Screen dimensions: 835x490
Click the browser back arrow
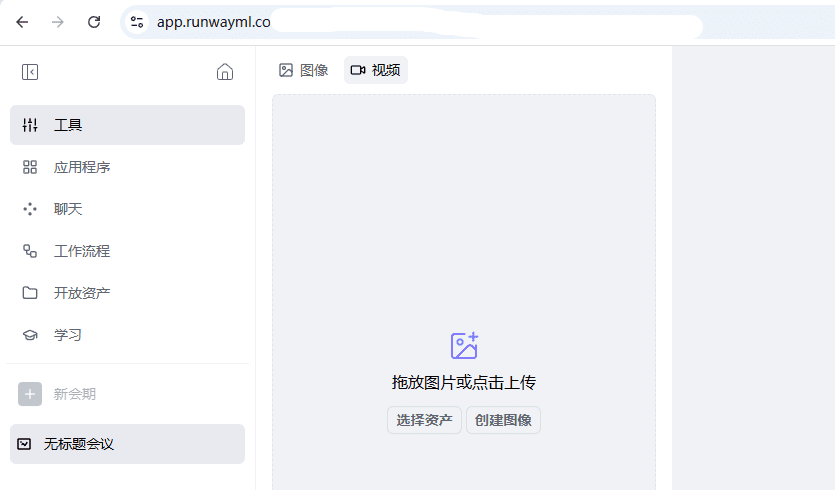pos(22,21)
